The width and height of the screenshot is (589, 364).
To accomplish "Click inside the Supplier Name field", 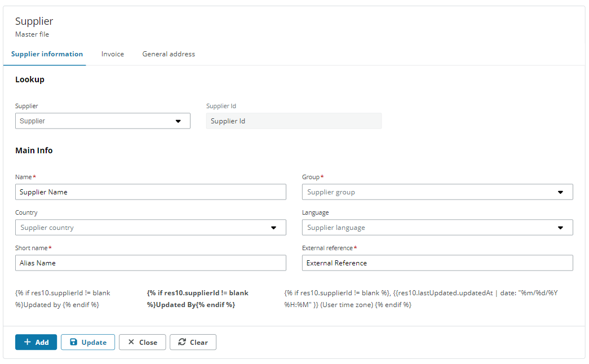I will click(x=150, y=192).
